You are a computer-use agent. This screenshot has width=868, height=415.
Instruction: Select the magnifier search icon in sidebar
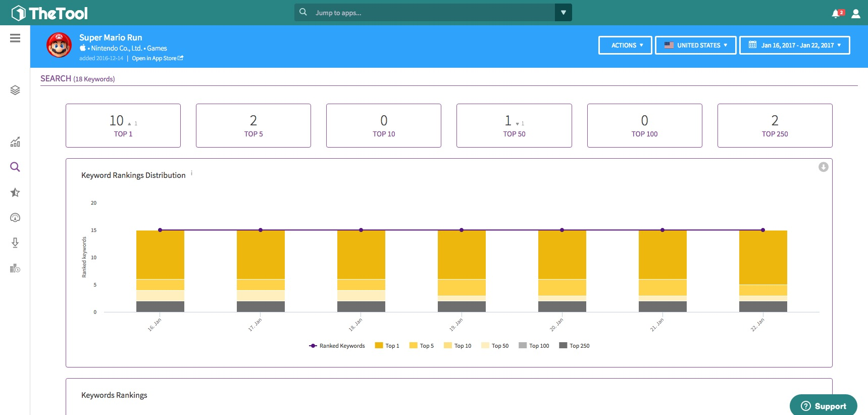click(x=15, y=167)
